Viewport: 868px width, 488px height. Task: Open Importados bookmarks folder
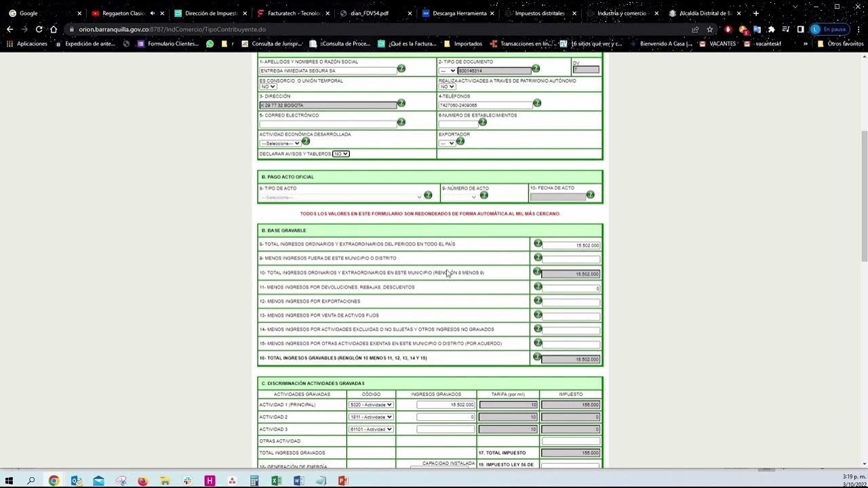[462, 43]
